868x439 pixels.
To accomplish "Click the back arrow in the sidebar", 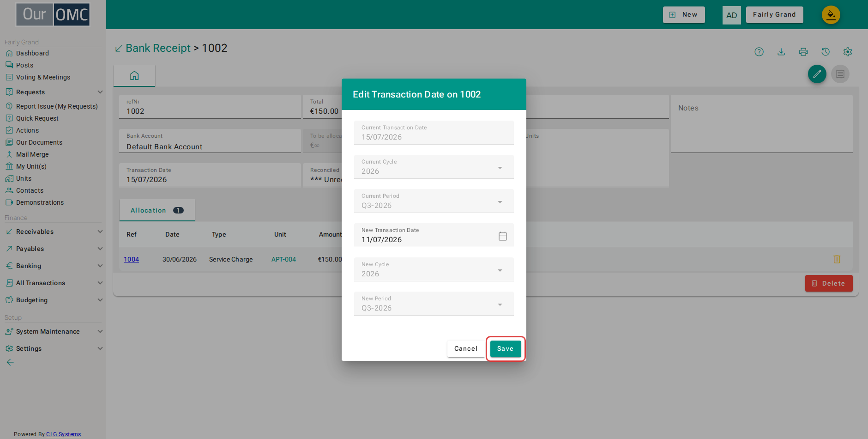I will point(10,362).
